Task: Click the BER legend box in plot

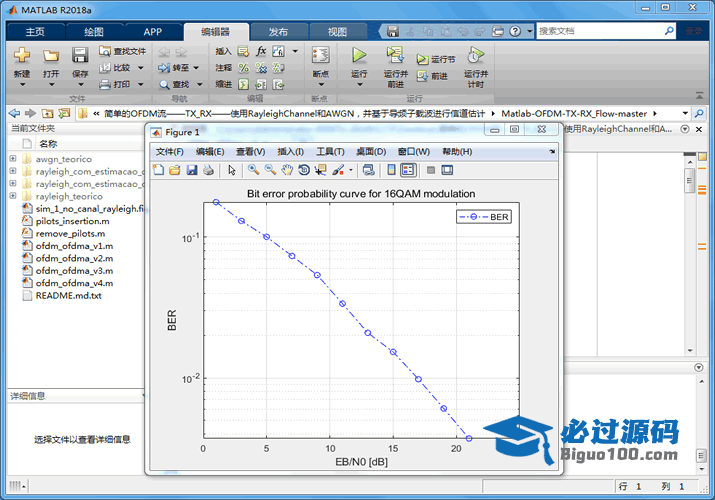Action: [x=484, y=217]
